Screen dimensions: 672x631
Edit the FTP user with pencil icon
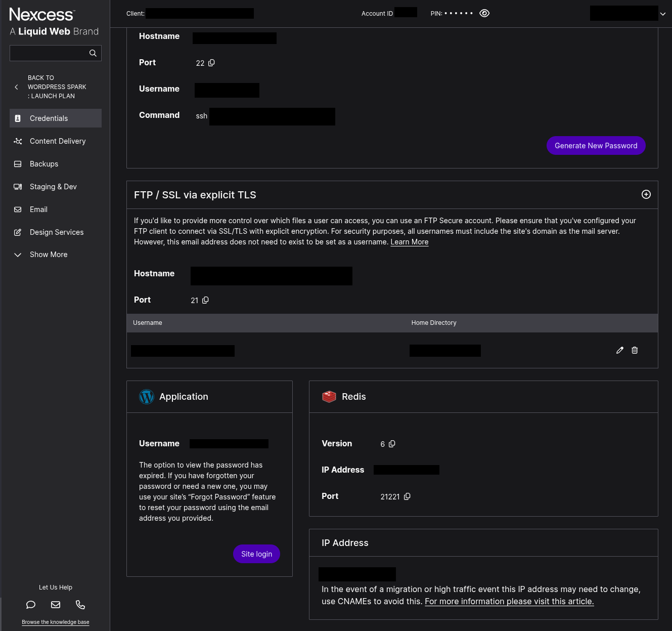[620, 350]
